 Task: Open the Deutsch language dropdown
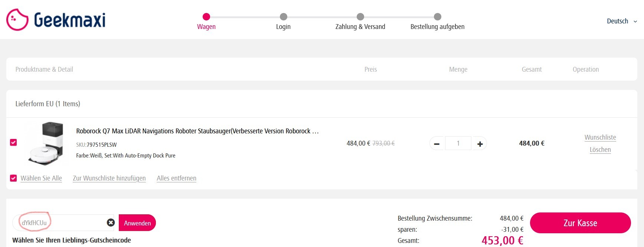(x=622, y=21)
